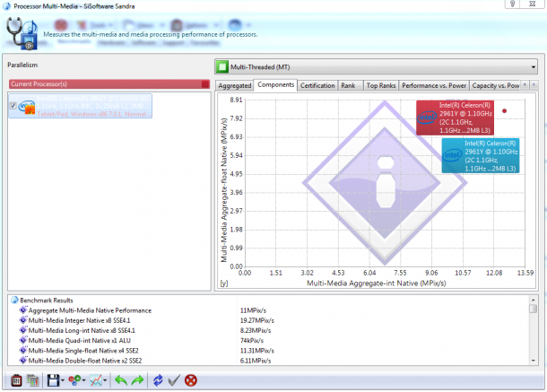Open the Capacity vs. Power tab
547x392 pixels.
point(495,85)
